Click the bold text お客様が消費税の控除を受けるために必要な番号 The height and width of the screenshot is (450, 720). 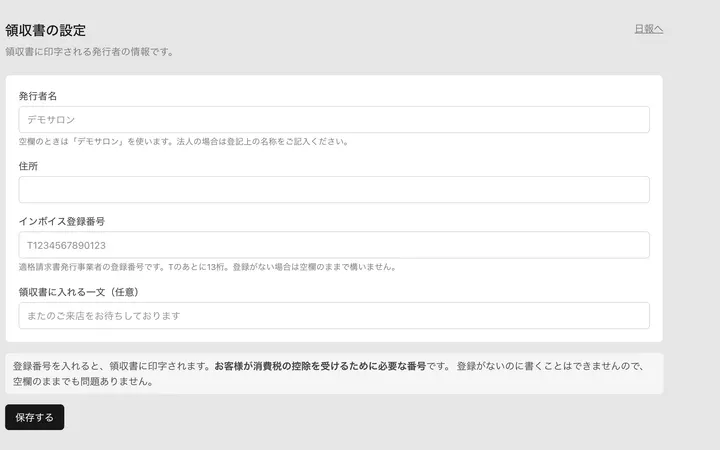320,366
